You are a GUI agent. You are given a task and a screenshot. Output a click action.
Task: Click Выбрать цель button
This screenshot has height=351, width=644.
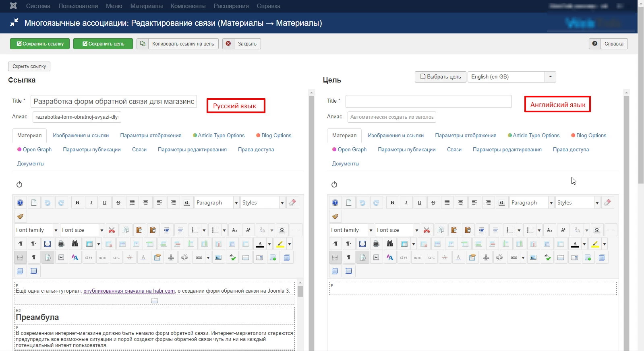(441, 76)
